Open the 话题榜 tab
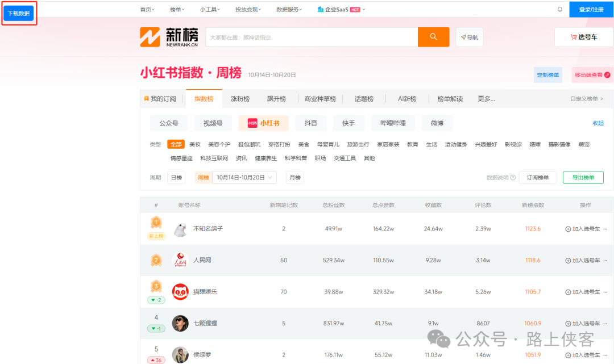Viewport: 614px width, 364px height. click(x=364, y=99)
